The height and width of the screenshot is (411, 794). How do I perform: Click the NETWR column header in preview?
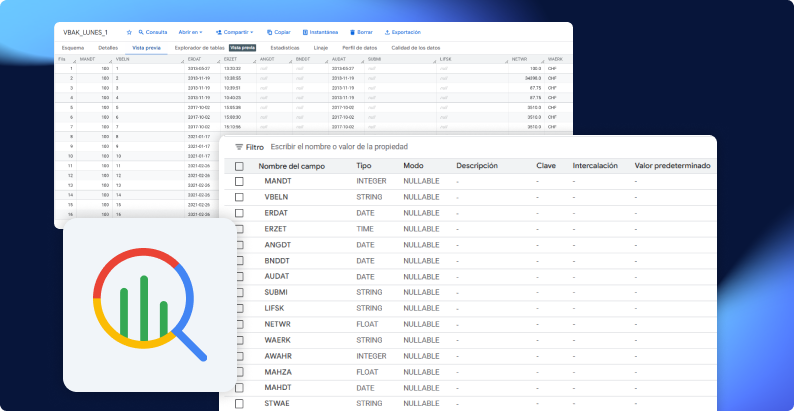519,59
